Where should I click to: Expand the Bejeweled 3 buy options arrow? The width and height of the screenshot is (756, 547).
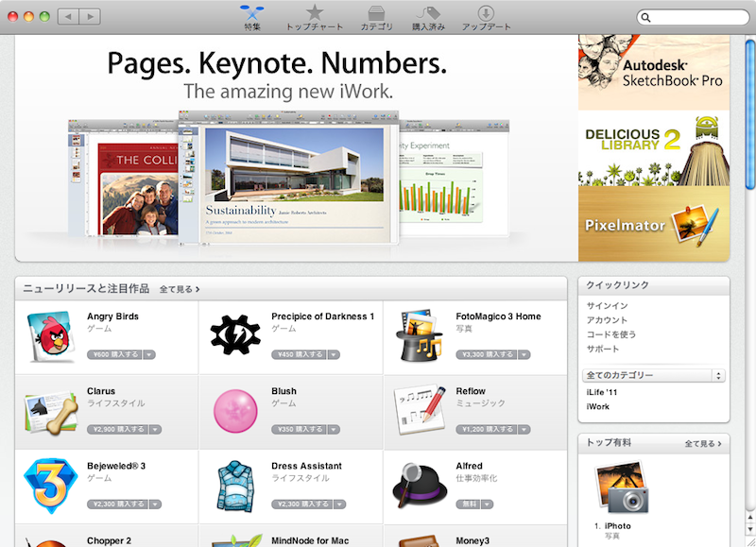pyautogui.click(x=155, y=504)
